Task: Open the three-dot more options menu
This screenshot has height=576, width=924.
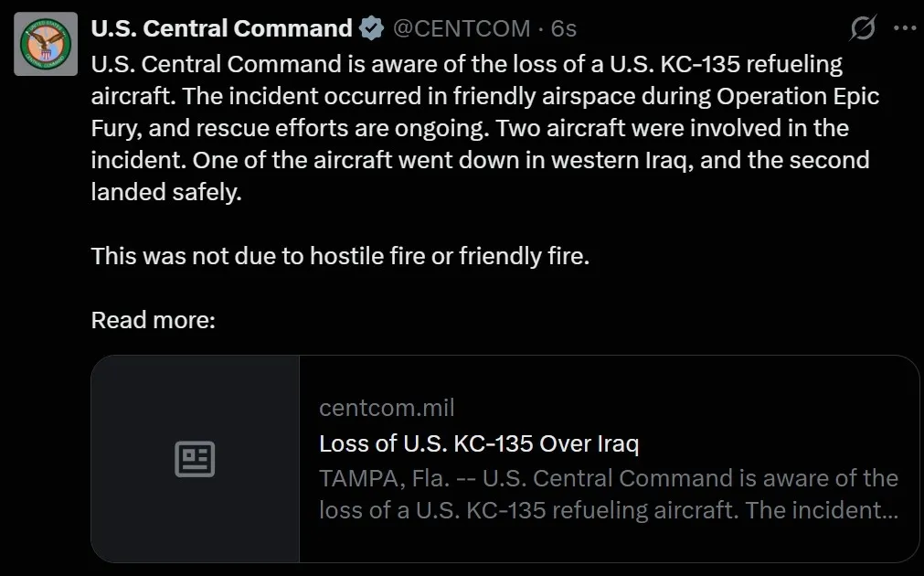Action: coord(904,28)
